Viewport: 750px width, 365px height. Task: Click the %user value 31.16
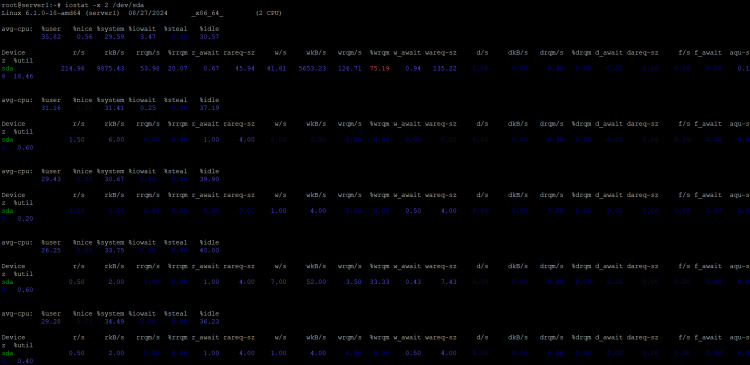point(51,108)
